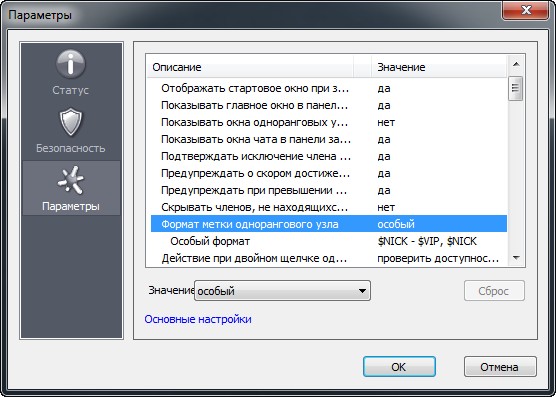Open the Основные настройки link

coord(198,319)
